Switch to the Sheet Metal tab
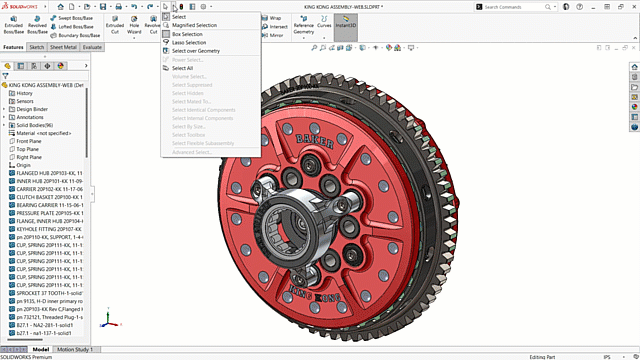The width and height of the screenshot is (640, 360). (x=63, y=47)
